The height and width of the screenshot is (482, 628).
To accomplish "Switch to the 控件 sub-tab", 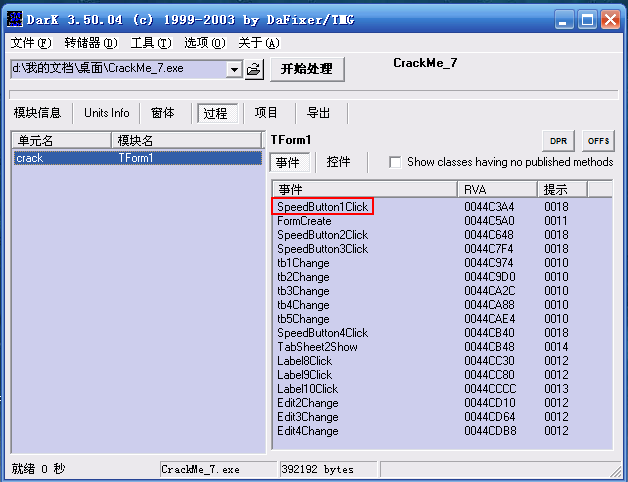I will click(x=338, y=162).
